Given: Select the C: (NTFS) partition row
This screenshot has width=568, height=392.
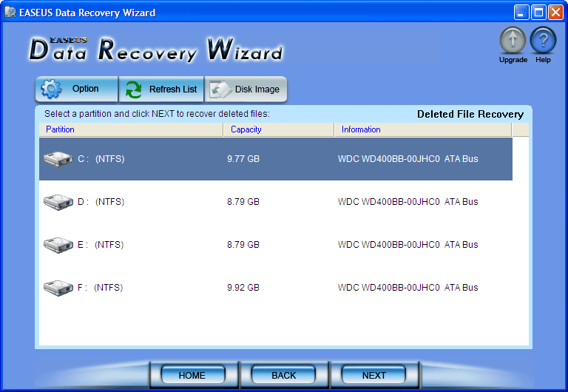Looking at the screenshot, I should (x=276, y=159).
